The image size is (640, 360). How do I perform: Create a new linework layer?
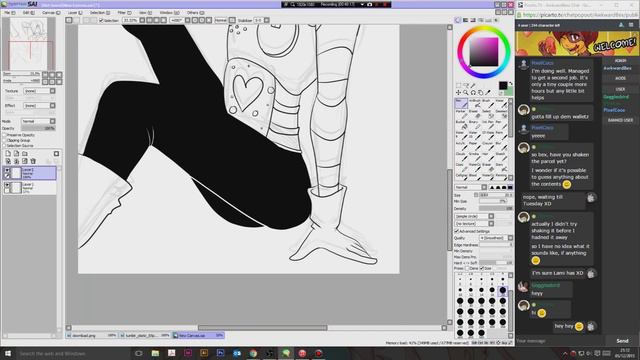coord(16,153)
